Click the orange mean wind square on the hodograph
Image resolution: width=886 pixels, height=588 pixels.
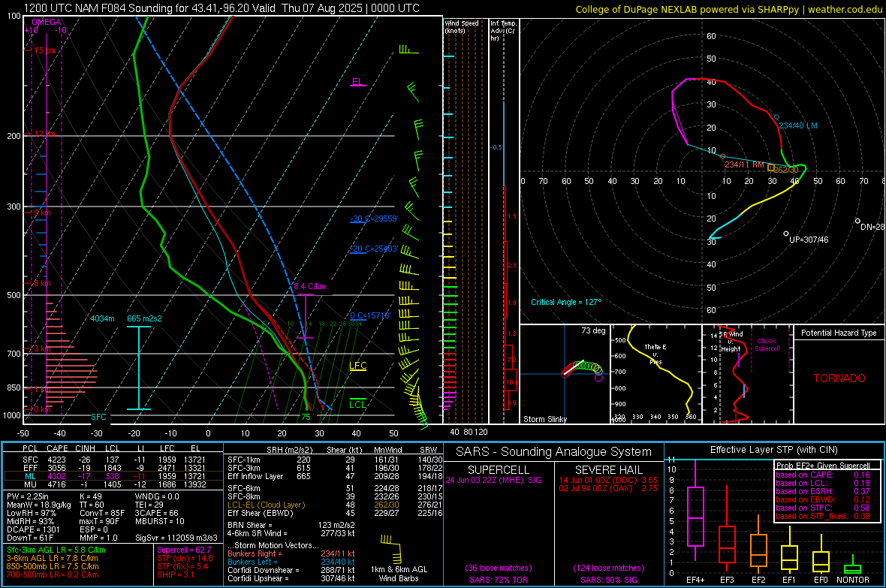(771, 168)
